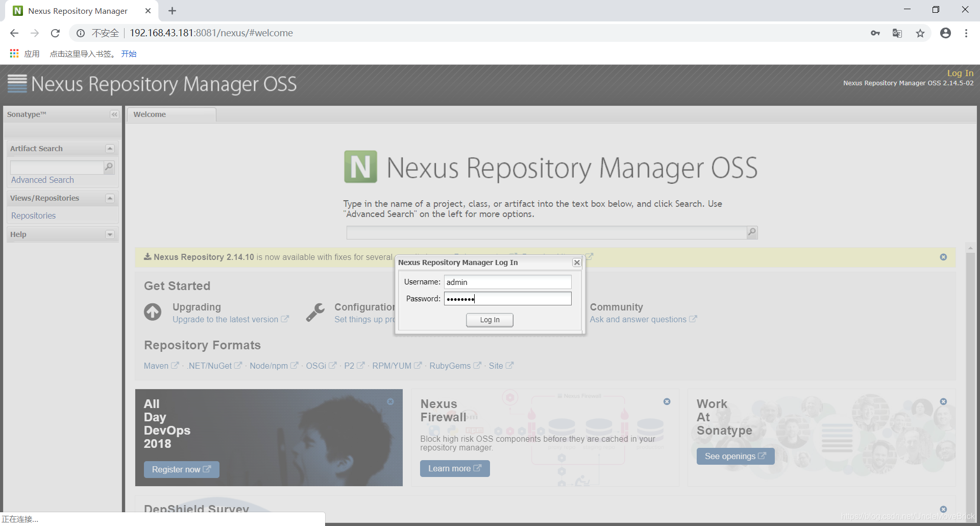Reload the current page
Viewport: 980px width, 526px height.
coord(55,33)
